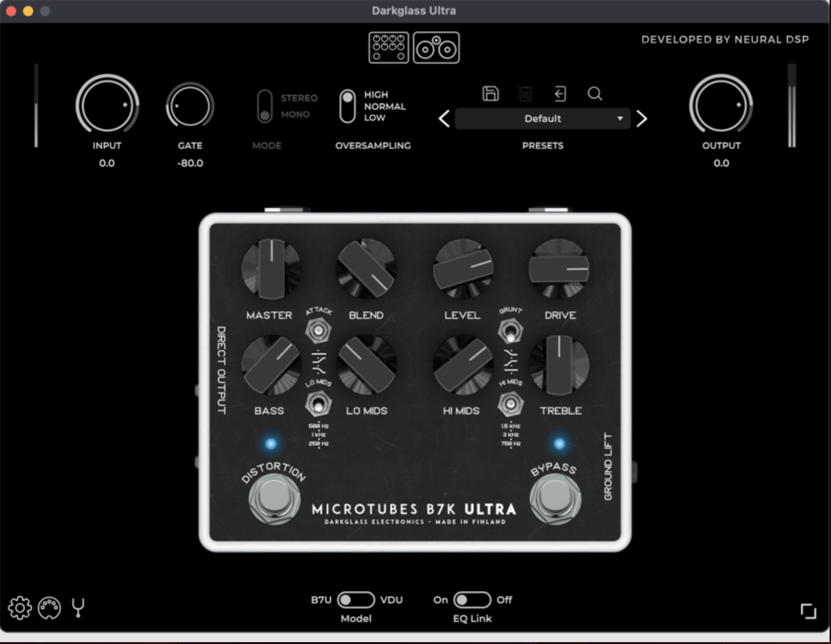
Task: Flip the Lo Mids frequency switch
Action: click(x=318, y=404)
